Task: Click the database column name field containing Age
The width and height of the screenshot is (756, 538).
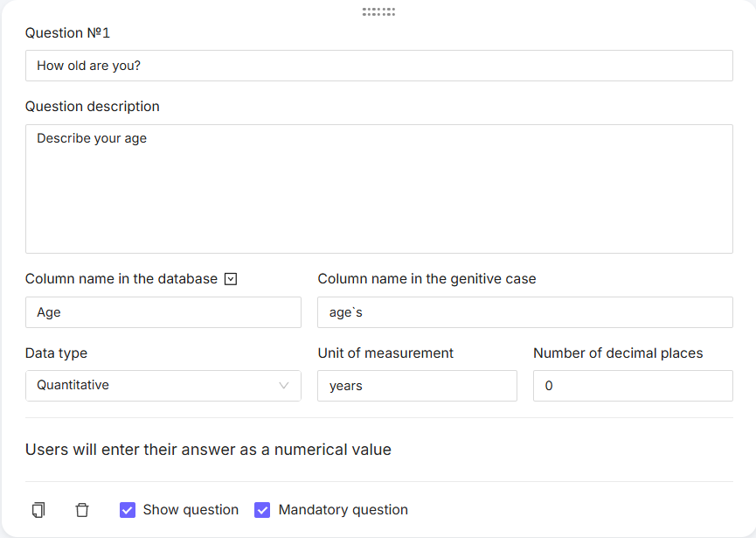Action: 163,312
